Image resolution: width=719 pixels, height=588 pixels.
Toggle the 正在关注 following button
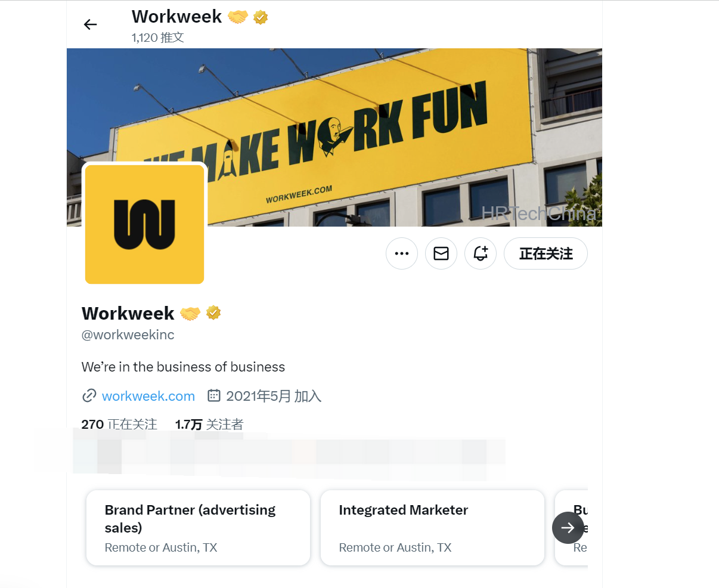546,253
